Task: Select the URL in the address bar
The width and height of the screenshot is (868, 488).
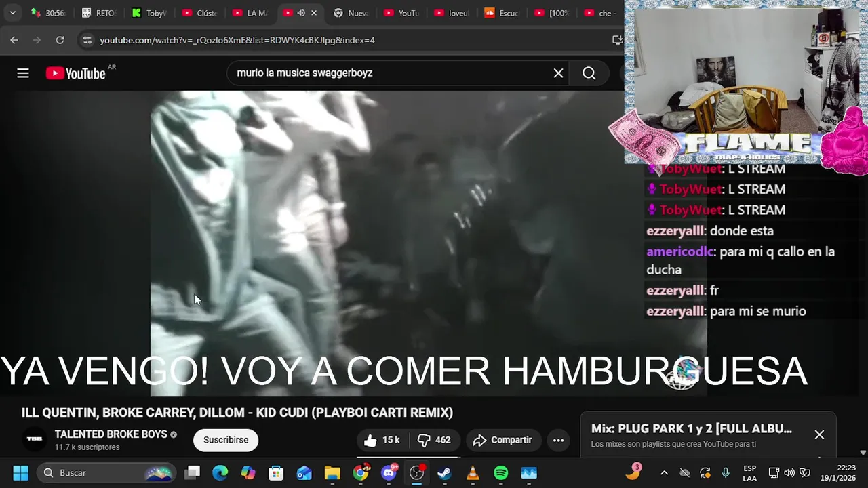Action: [x=237, y=40]
